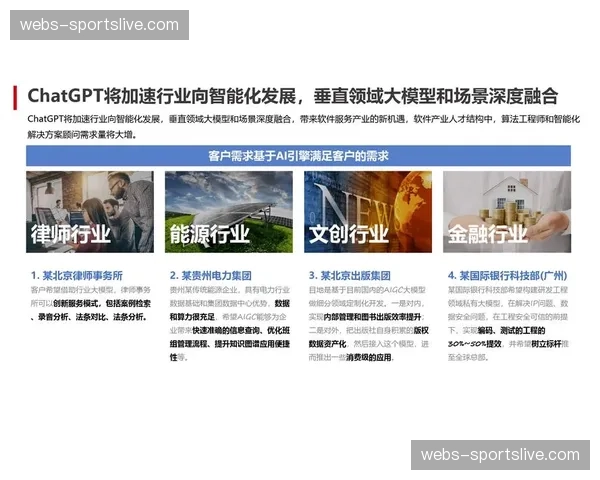Click the blue banner 客户需求基于AI引擎满足客户的需求

pos(298,156)
